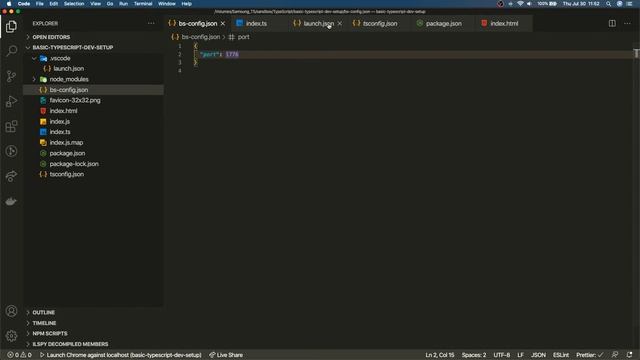Open the Run and Debug view icon
The width and height of the screenshot is (640, 360).
11,101
